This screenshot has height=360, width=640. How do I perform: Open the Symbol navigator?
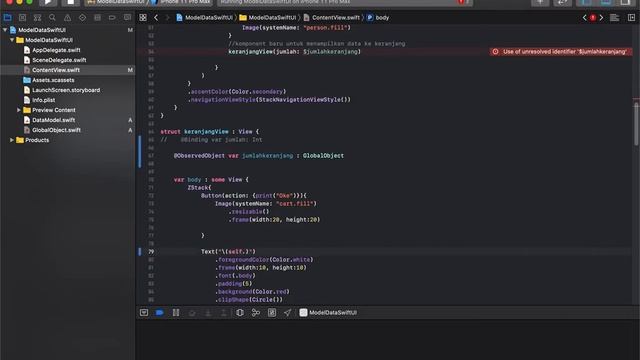[x=37, y=18]
